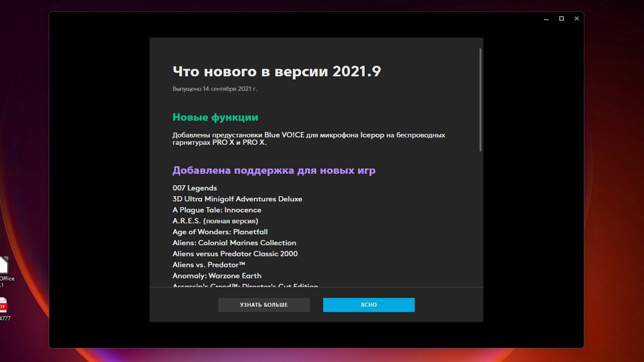Image resolution: width=644 pixels, height=362 pixels.
Task: Select Aliens: Colonial Marines Collection entry
Action: [x=234, y=243]
